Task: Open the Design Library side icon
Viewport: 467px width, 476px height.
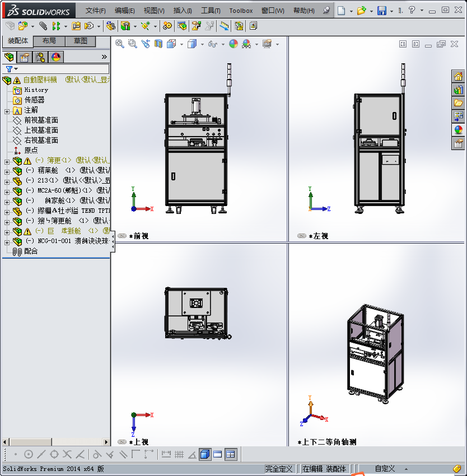Action: (458, 89)
